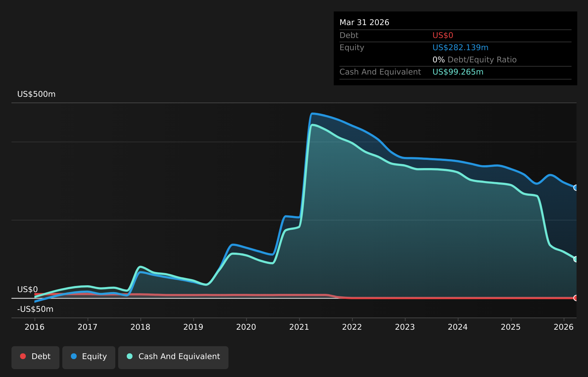Select the red Debt endpoint marker on chart
Screen dimensions: 588x377
click(x=576, y=298)
